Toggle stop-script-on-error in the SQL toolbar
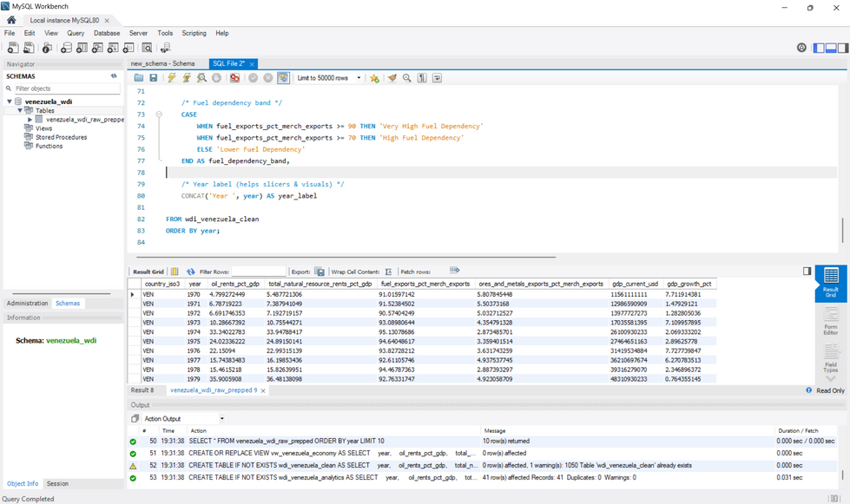Viewport: 850px width, 504px height. 233,77
